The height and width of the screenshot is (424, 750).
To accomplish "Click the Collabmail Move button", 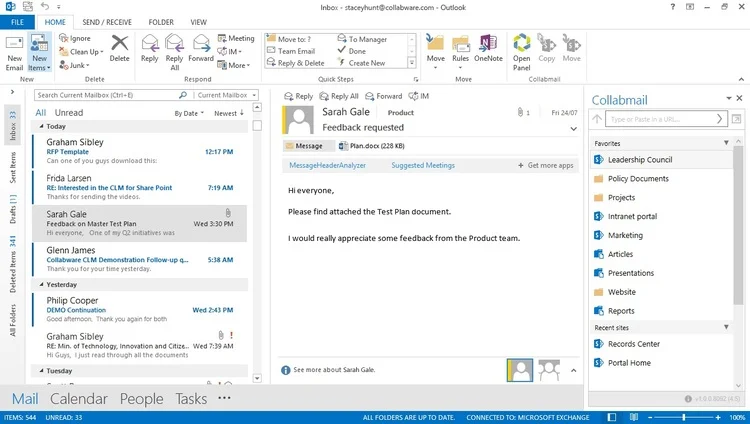I will [571, 48].
